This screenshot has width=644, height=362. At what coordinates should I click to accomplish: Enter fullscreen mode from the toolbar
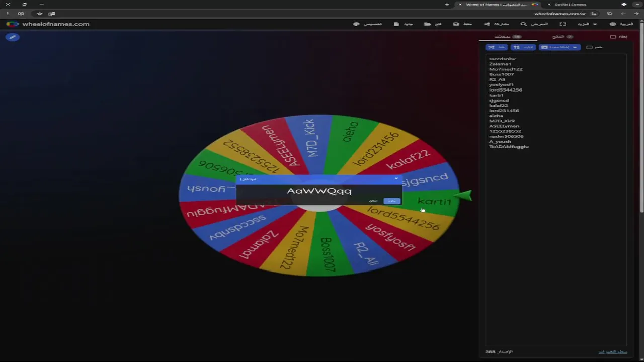(562, 24)
